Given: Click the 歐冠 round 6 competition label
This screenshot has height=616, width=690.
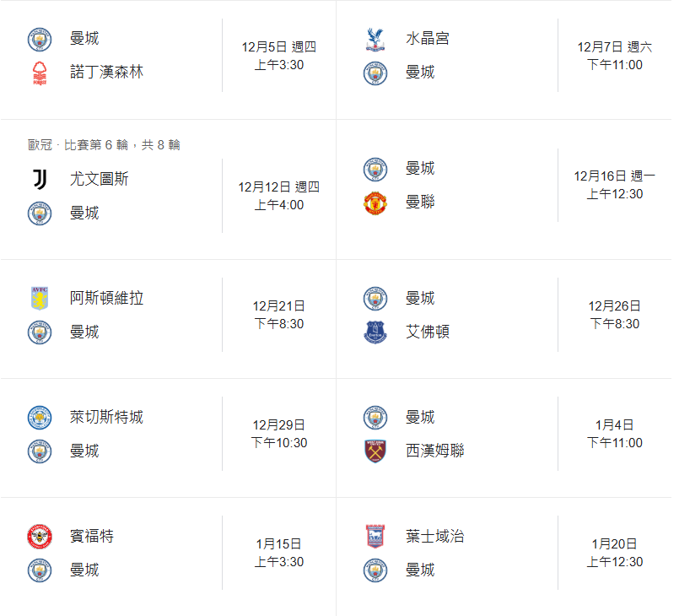Looking at the screenshot, I should point(104,145).
